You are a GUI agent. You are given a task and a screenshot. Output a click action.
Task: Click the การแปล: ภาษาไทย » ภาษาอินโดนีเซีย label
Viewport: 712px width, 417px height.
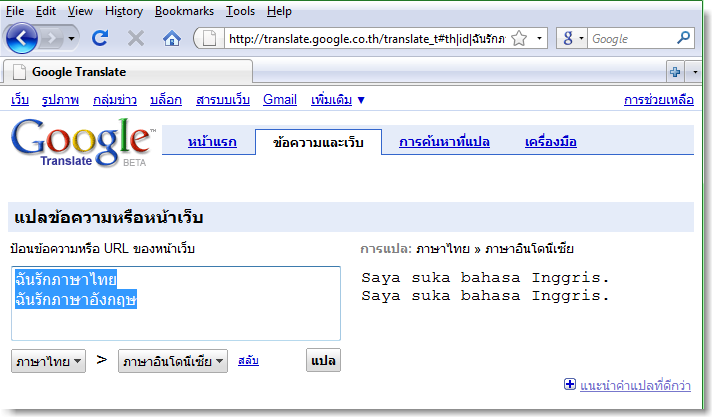pos(467,249)
